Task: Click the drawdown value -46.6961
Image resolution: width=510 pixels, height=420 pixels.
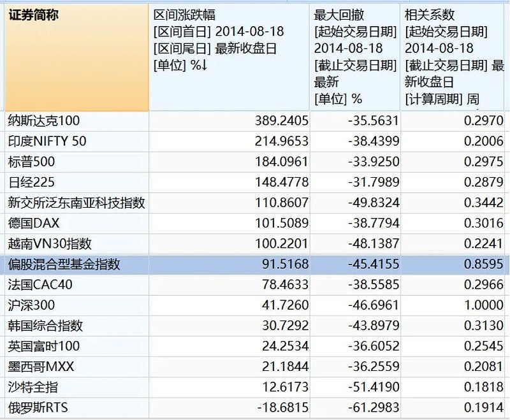Action: click(374, 305)
